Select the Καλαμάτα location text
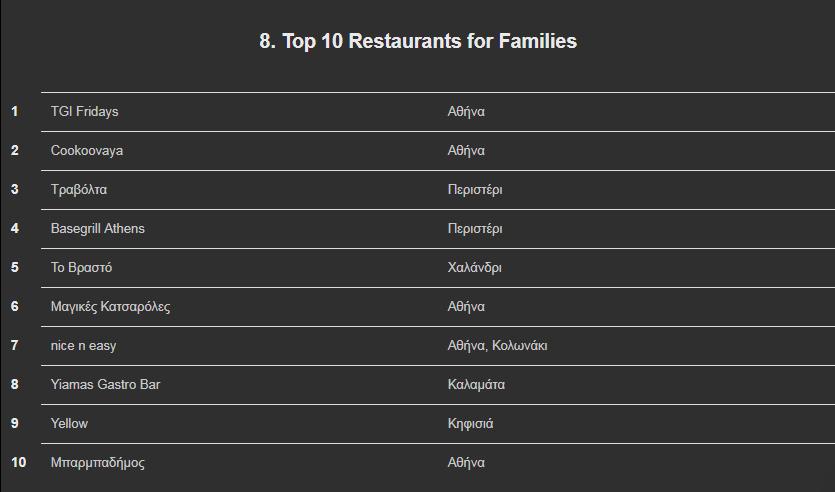 [476, 384]
